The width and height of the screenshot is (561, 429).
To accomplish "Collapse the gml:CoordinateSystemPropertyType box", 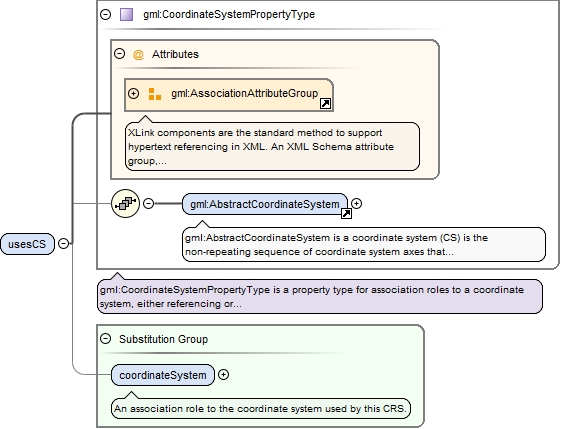I will coord(106,14).
